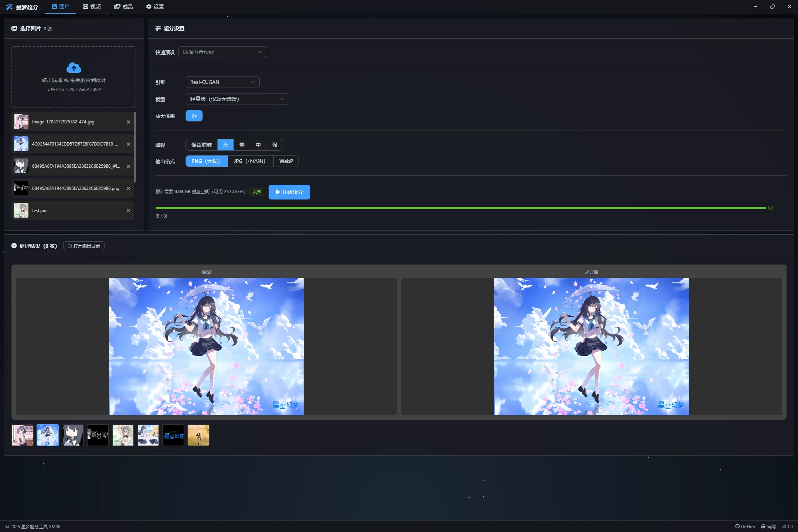Set denoise to 保留原味
The height and width of the screenshot is (532, 798).
pyautogui.click(x=201, y=145)
